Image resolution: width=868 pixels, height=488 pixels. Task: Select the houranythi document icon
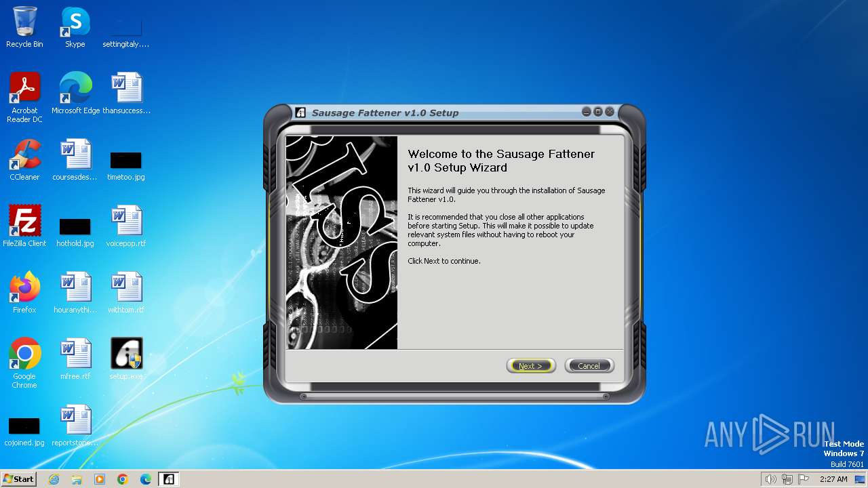(75, 293)
